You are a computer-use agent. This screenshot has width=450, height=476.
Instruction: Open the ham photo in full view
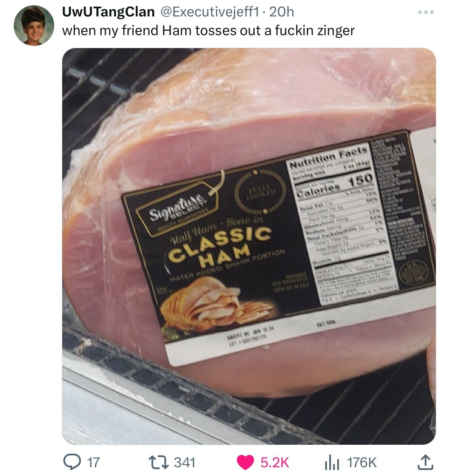(249, 246)
